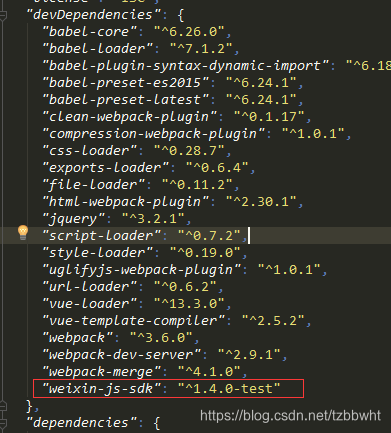Click the "^2.5.2" version value

pyautogui.click(x=273, y=321)
